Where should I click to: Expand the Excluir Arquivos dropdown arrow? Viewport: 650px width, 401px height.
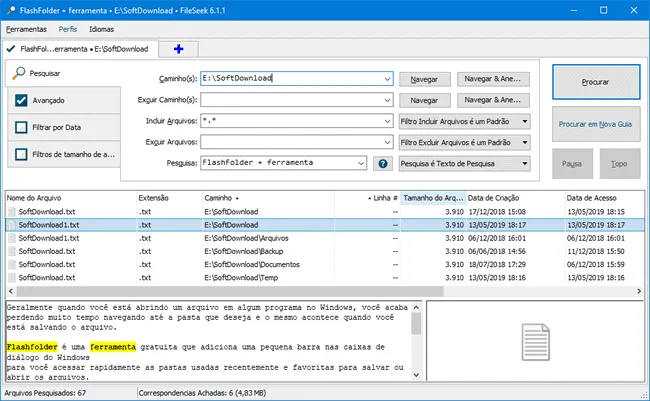coord(387,142)
